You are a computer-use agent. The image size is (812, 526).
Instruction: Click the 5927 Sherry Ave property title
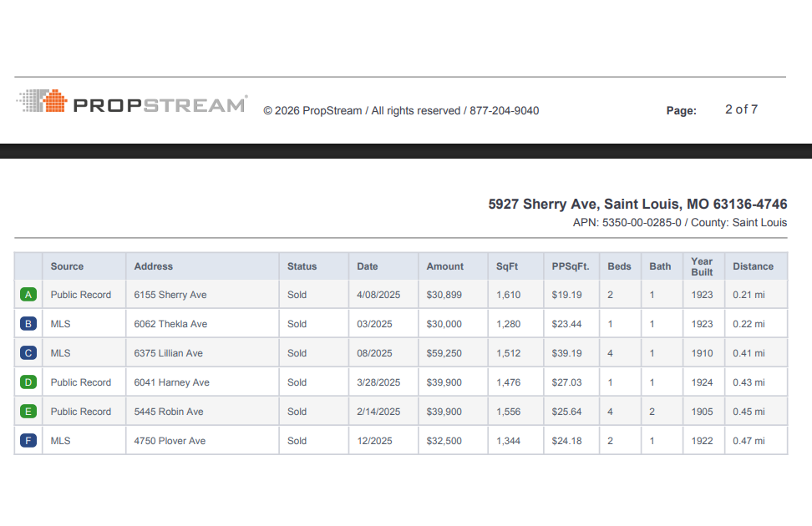[637, 205]
